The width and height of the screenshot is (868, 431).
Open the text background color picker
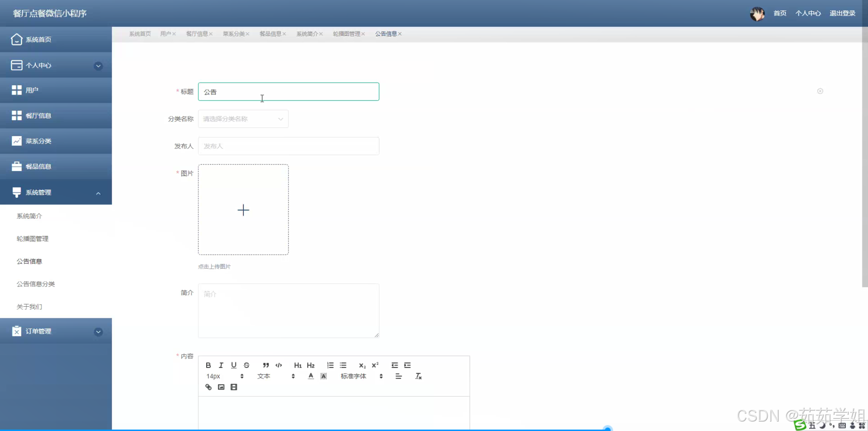coord(323,376)
